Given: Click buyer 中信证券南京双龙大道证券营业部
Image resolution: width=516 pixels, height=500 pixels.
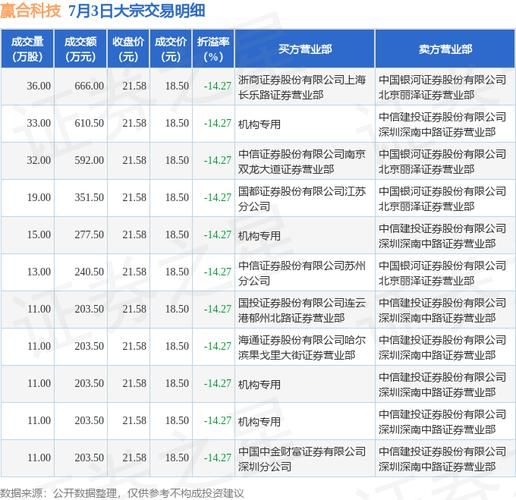Looking at the screenshot, I should point(302,162).
